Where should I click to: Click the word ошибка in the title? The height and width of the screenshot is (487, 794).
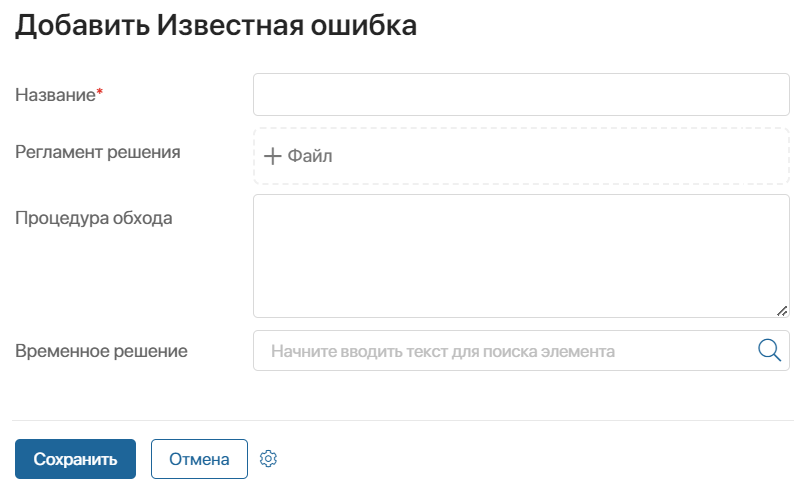click(x=364, y=25)
